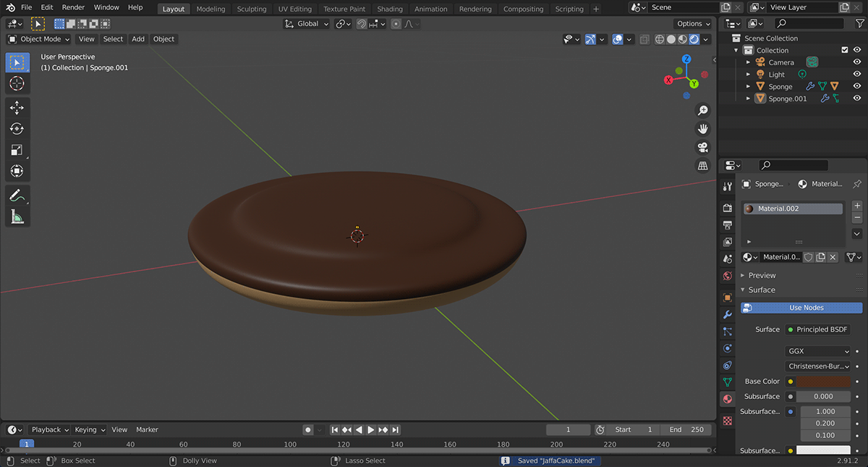The width and height of the screenshot is (868, 467).
Task: Choose the Measure tool
Action: pyautogui.click(x=17, y=216)
